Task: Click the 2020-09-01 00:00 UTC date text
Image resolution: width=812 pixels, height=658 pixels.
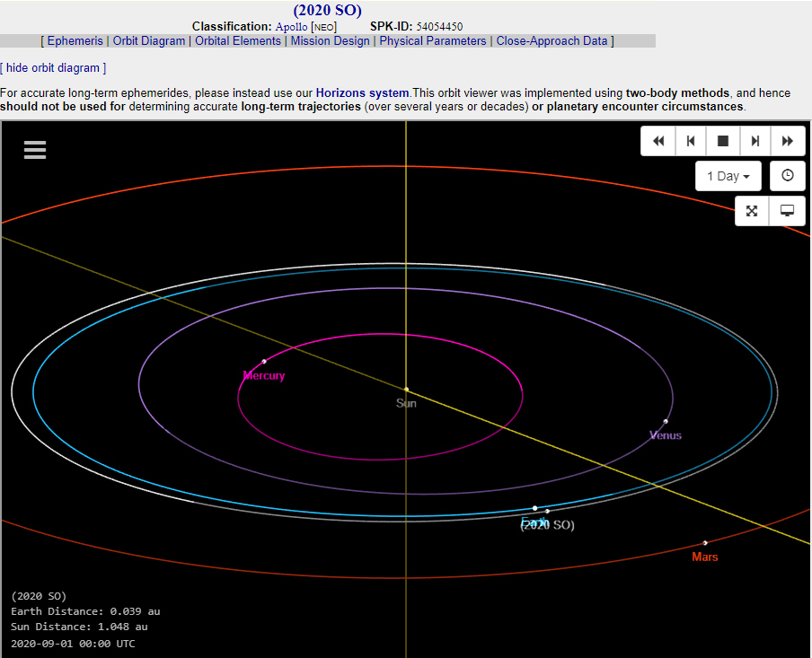Action: click(73, 644)
